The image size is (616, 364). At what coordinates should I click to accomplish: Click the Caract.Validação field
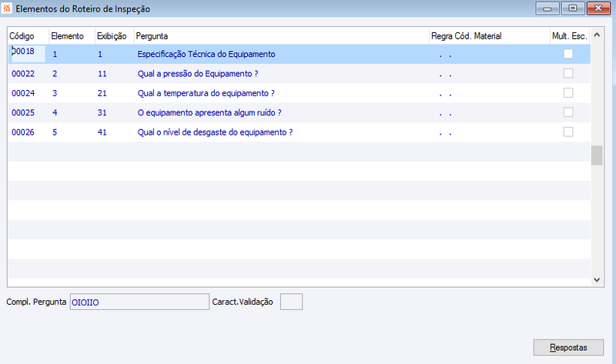coord(291,302)
